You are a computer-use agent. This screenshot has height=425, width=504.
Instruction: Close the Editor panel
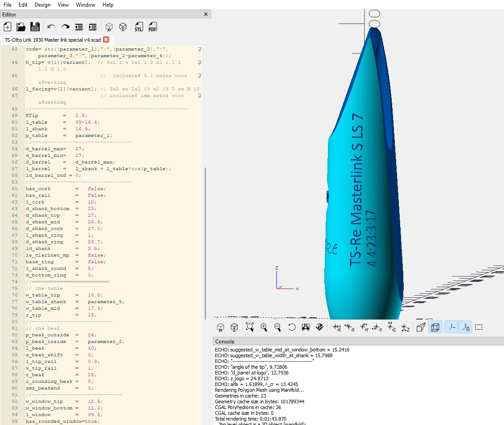(206, 14)
